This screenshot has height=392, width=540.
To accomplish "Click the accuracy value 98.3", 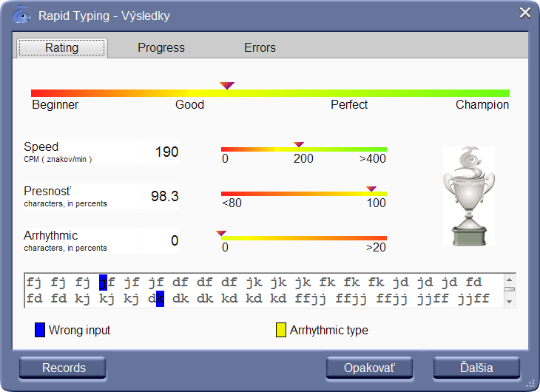I will pos(165,196).
